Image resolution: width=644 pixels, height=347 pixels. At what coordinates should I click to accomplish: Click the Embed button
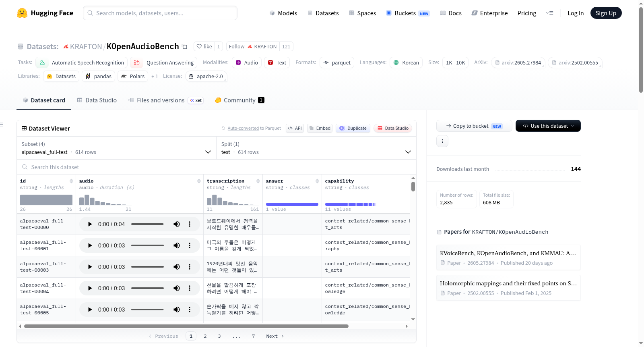320,128
